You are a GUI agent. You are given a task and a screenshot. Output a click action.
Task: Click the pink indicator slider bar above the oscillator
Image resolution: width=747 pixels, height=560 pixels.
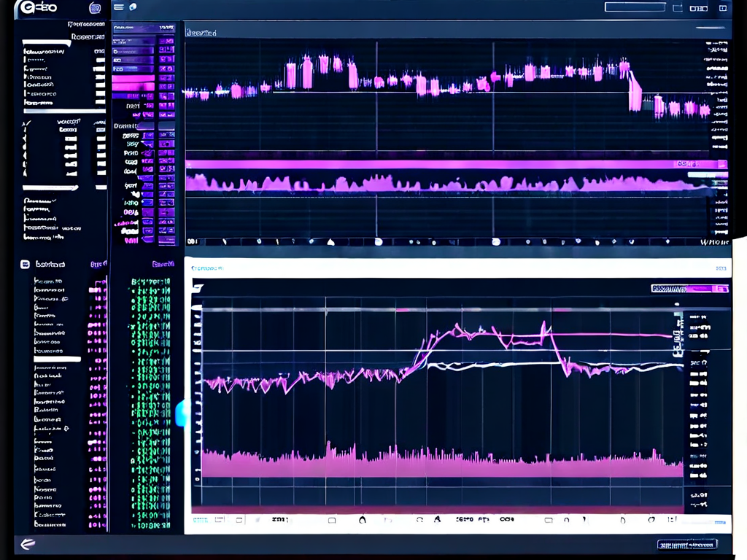[438, 164]
